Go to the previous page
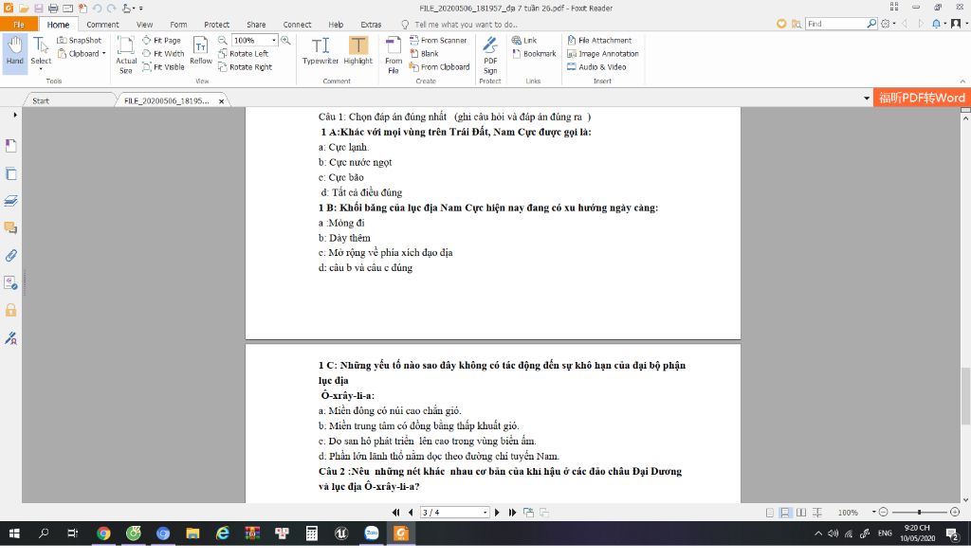The height and width of the screenshot is (560, 971). [x=411, y=513]
